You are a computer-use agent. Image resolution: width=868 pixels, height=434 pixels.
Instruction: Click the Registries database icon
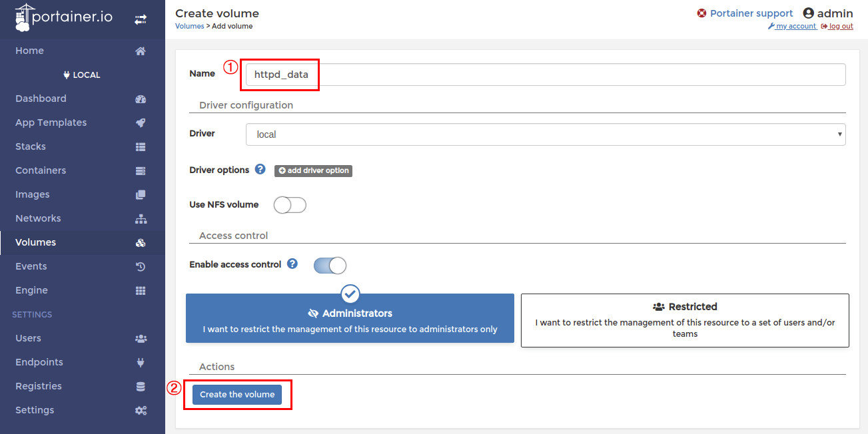click(141, 387)
